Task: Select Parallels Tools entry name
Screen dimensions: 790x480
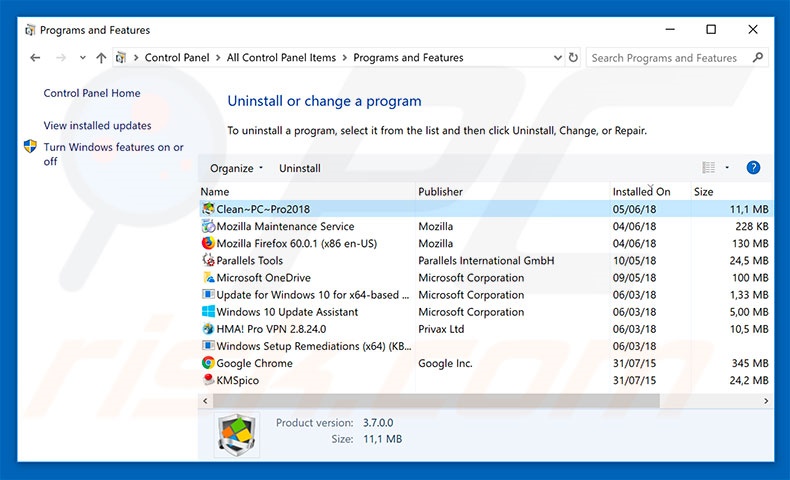Action: (249, 260)
